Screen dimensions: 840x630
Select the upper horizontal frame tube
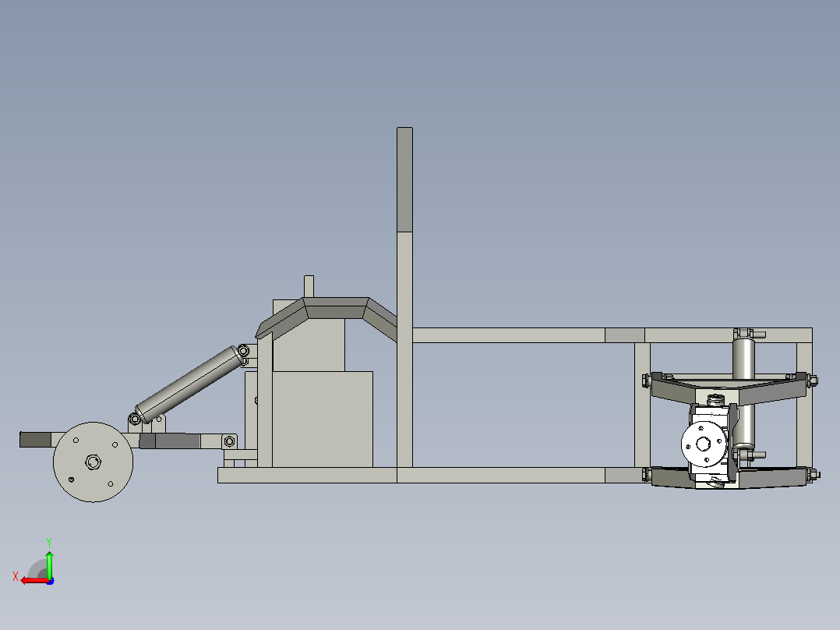(612, 335)
